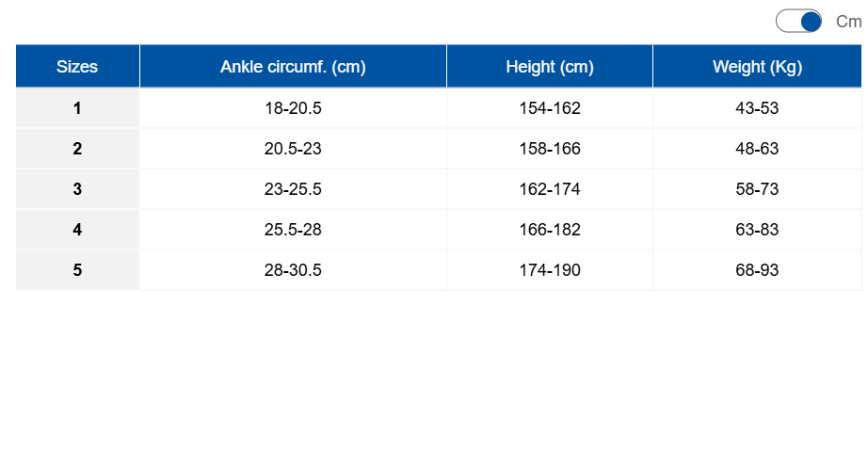868x467 pixels.
Task: Click weight value 43-53 cell
Action: (x=757, y=108)
